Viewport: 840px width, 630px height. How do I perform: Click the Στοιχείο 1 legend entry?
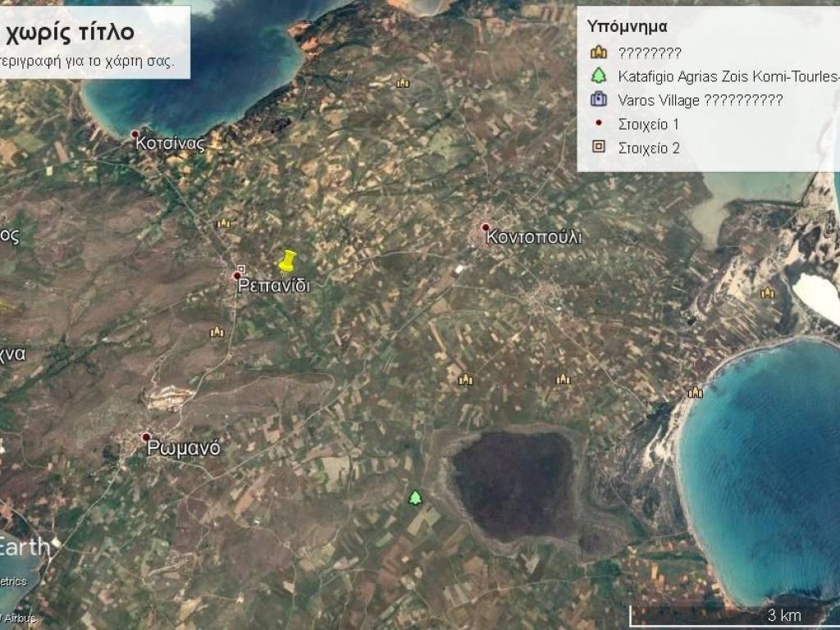648,125
